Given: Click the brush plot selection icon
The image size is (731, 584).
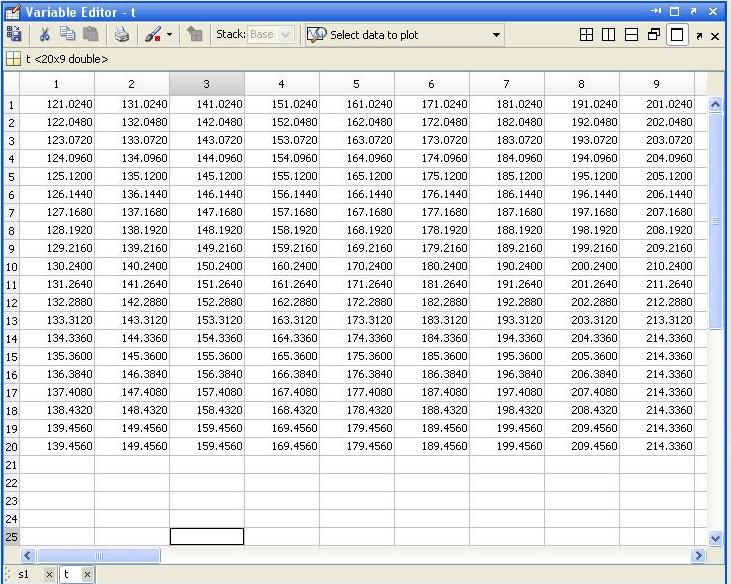Looking at the screenshot, I should [153, 35].
